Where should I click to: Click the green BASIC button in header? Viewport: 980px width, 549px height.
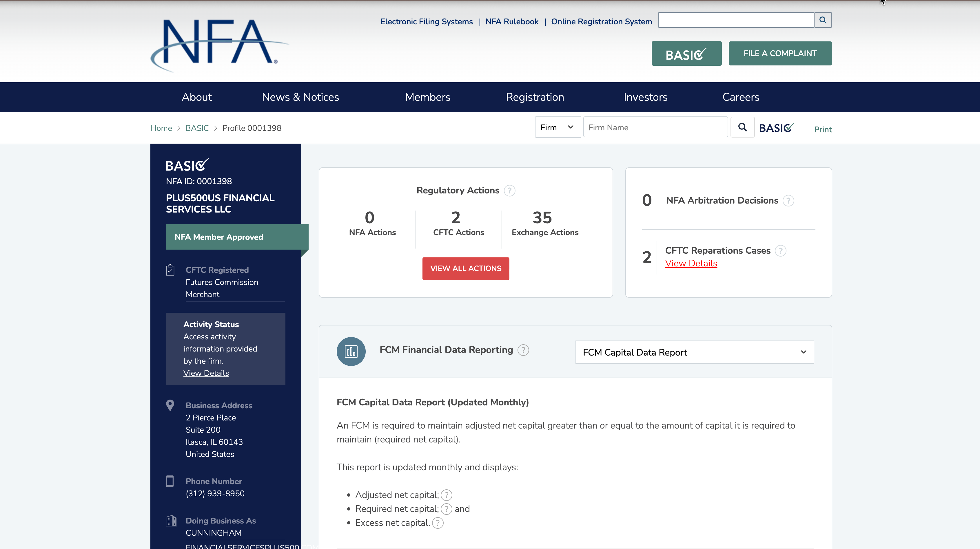(686, 54)
